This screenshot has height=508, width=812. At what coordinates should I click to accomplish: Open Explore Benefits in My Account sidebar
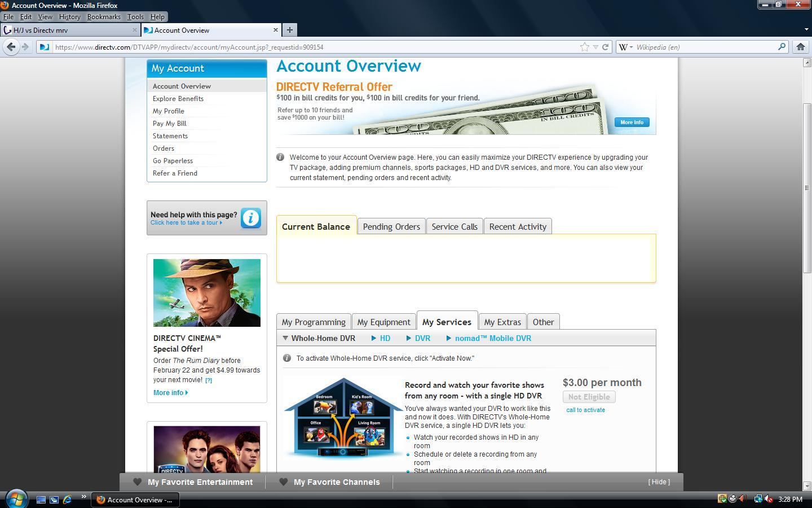(178, 99)
